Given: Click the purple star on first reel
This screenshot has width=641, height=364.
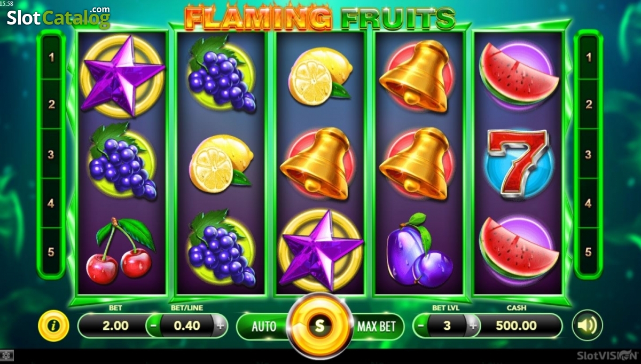Looking at the screenshot, I should coord(123,75).
